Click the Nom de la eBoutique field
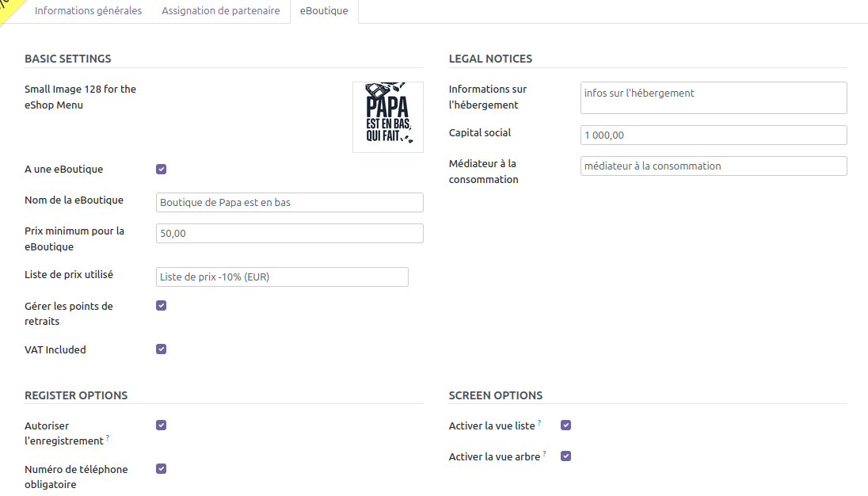Image resolution: width=868 pixels, height=496 pixels. coord(289,203)
